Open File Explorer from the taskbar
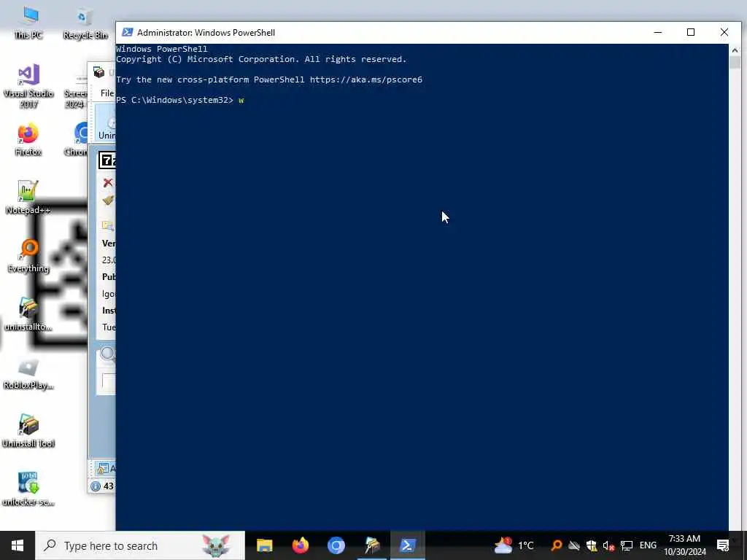 pos(264,545)
